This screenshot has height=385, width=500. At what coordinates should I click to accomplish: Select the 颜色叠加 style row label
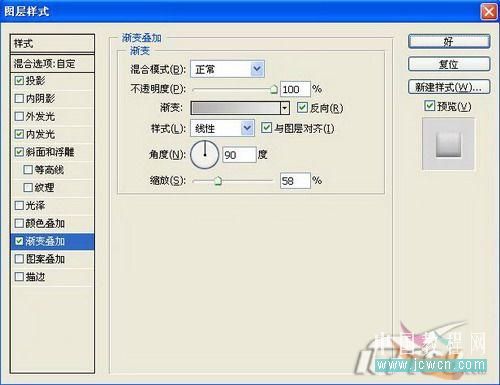(x=45, y=223)
